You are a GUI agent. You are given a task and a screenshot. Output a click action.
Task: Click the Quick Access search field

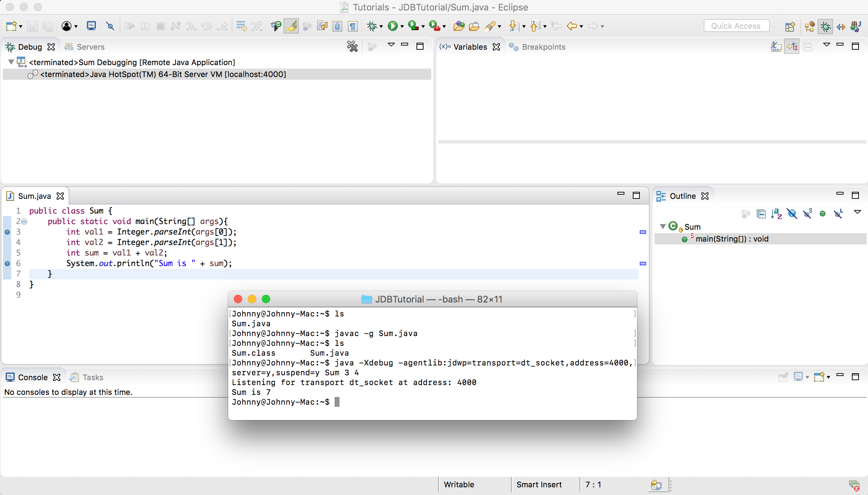coord(736,26)
